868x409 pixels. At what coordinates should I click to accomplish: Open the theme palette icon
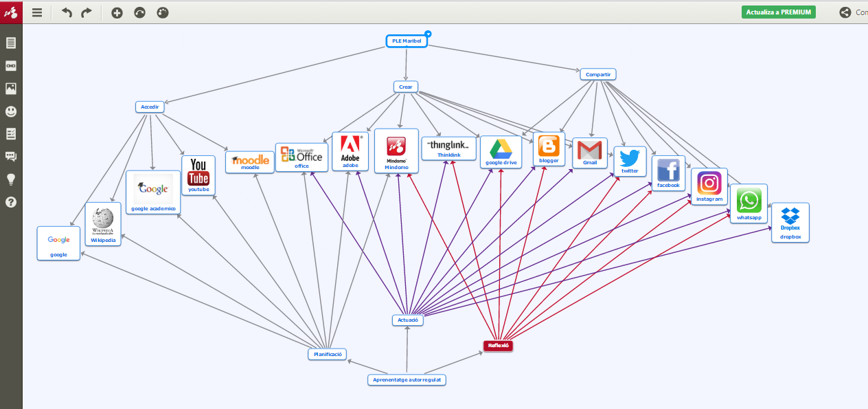point(162,12)
